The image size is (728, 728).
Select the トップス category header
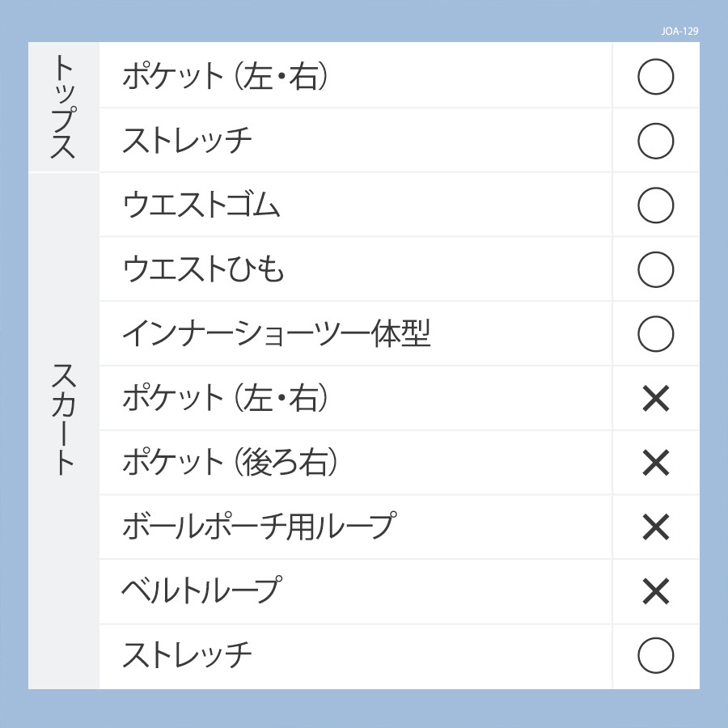(x=64, y=107)
